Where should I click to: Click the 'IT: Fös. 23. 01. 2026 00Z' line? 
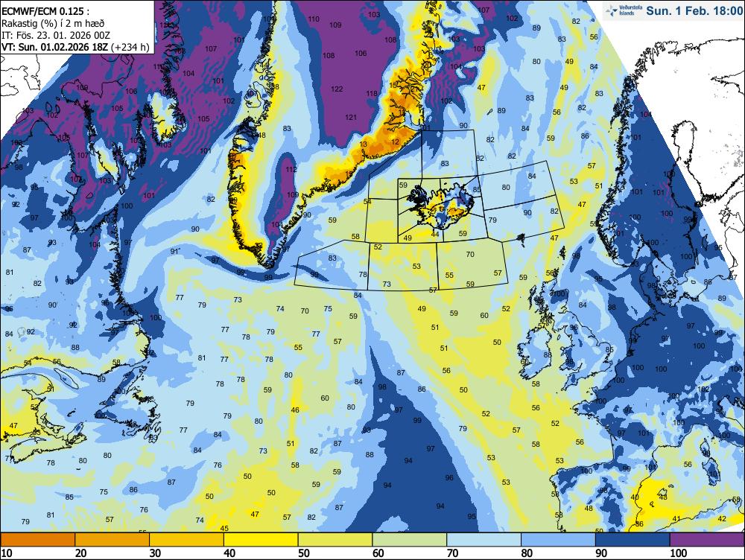[56, 35]
